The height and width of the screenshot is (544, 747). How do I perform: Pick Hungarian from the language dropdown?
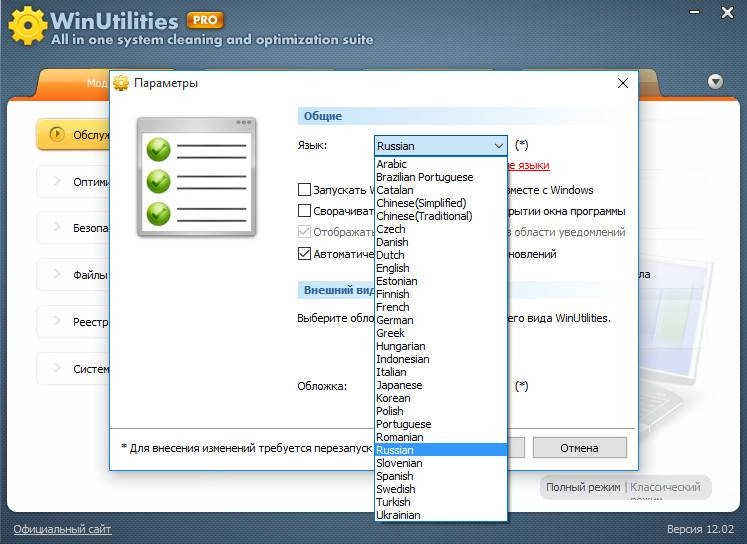pyautogui.click(x=441, y=346)
